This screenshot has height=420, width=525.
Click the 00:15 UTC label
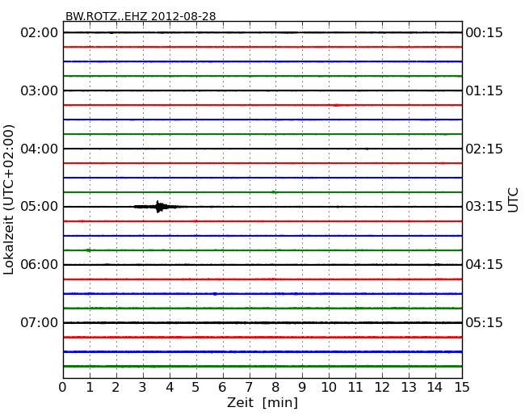click(x=484, y=33)
